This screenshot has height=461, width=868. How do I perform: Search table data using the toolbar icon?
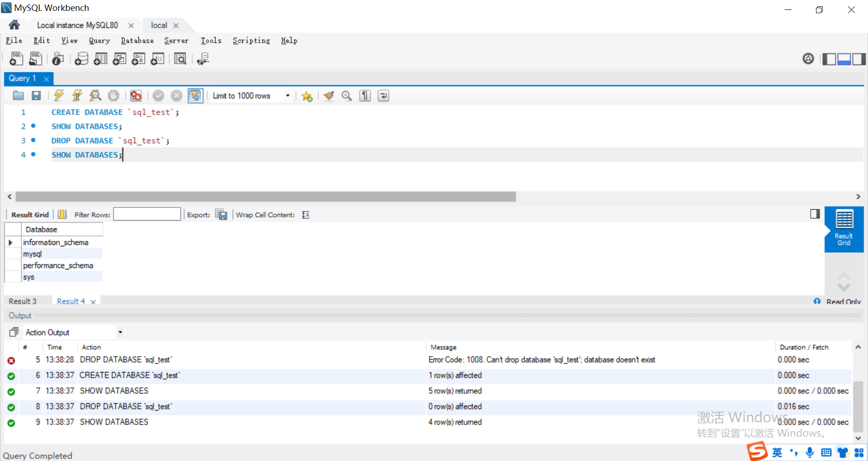pyautogui.click(x=180, y=59)
